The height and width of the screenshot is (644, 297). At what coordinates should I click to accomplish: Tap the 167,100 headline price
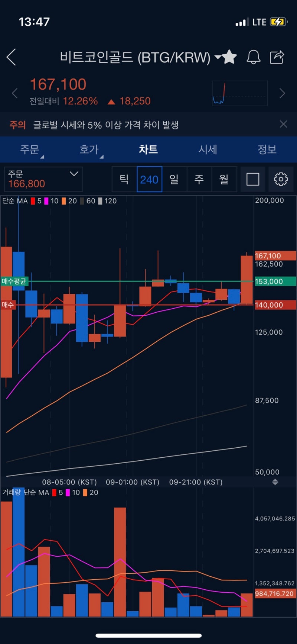point(58,84)
